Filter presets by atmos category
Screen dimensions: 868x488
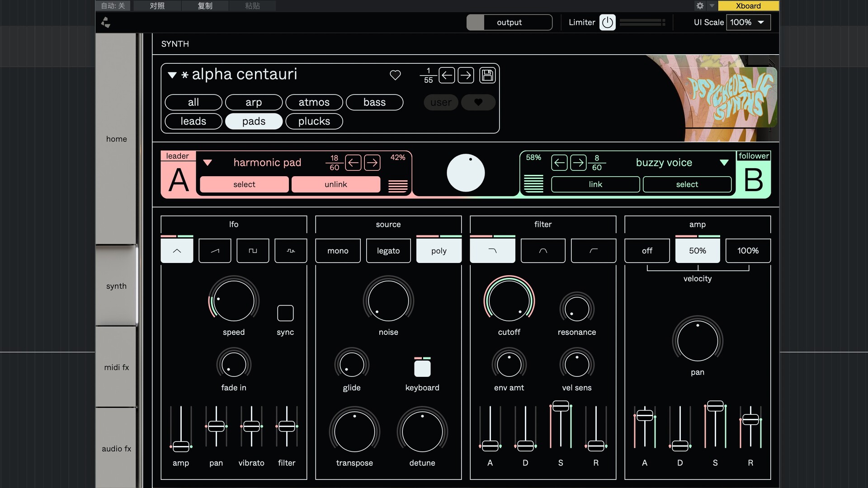(314, 102)
